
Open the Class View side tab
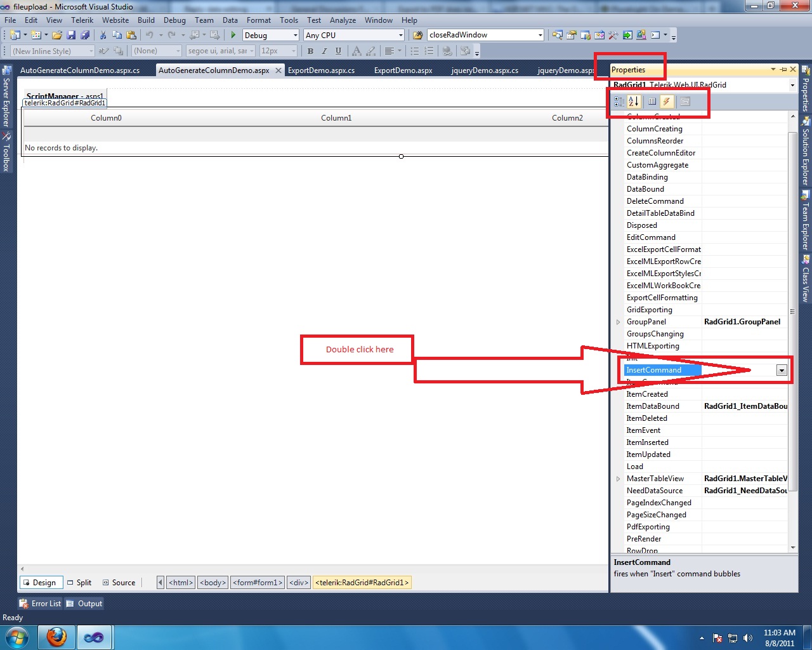[806, 278]
